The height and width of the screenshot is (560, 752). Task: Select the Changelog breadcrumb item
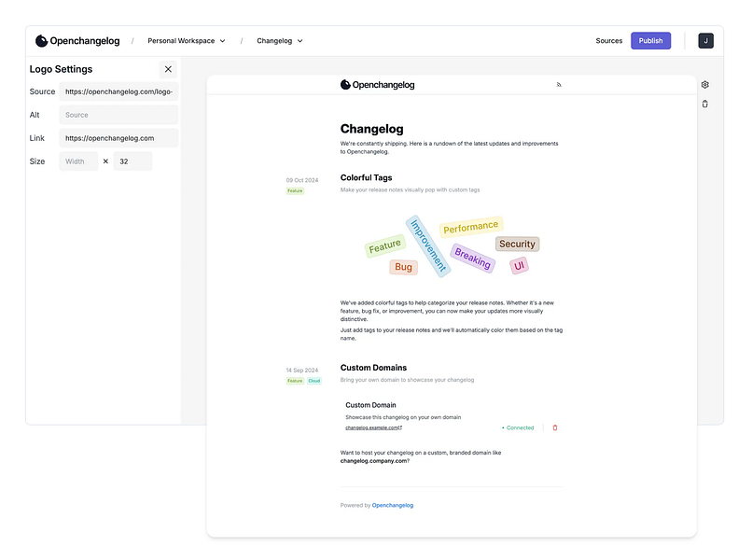click(273, 40)
